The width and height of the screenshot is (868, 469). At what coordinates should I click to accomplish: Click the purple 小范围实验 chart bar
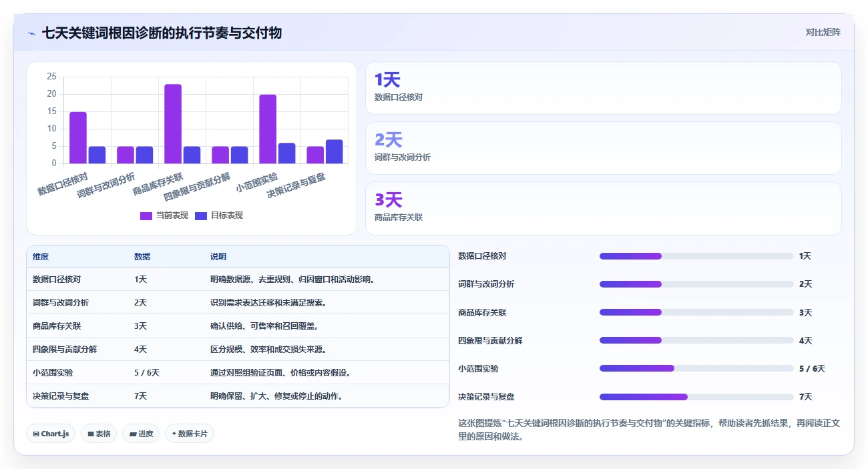(x=268, y=129)
